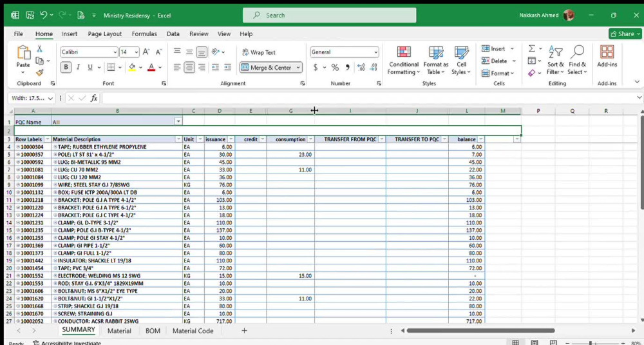Viewport: 644px width, 345px height.
Task: Open Merge & Center dropdown arrow
Action: click(298, 68)
